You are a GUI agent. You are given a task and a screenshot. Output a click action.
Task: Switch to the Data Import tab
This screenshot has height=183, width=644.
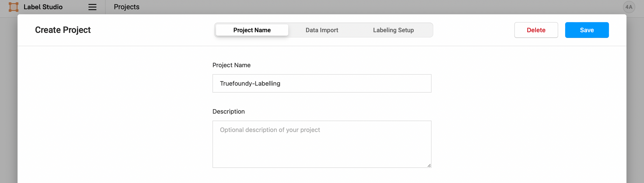[322, 30]
